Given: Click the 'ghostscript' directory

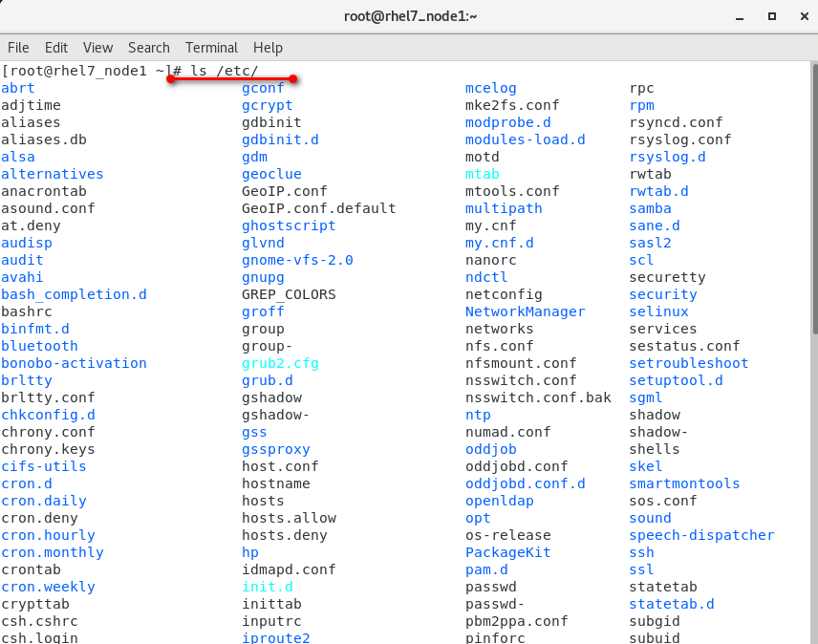Looking at the screenshot, I should coord(289,225).
